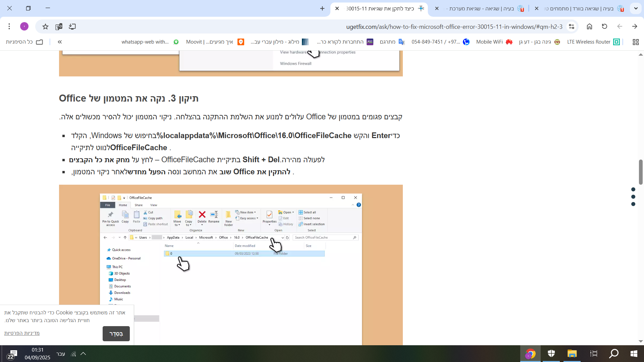Viewport: 644px width, 362px height.
Task: Click the Garden kindergarten bookmark
Action: [539, 42]
